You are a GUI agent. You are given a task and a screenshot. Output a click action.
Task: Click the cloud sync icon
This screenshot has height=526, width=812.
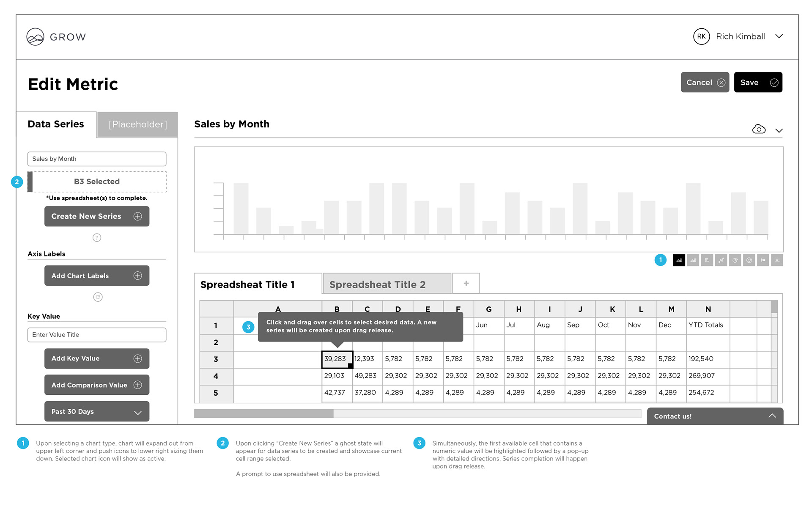pos(759,129)
